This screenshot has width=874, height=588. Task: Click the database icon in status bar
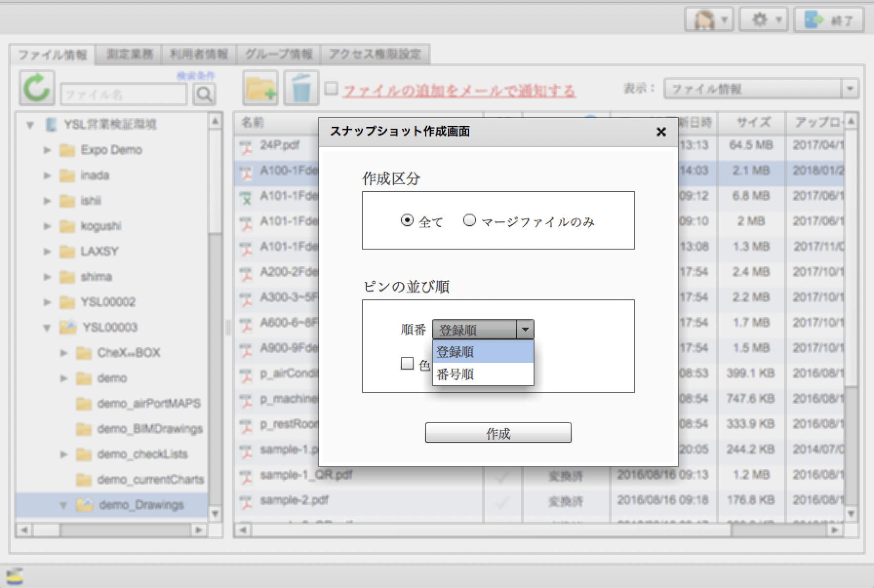point(15,576)
